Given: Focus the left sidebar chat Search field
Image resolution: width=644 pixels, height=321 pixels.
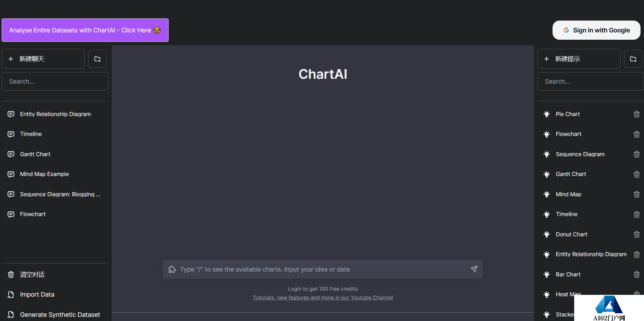Looking at the screenshot, I should click(x=55, y=82).
